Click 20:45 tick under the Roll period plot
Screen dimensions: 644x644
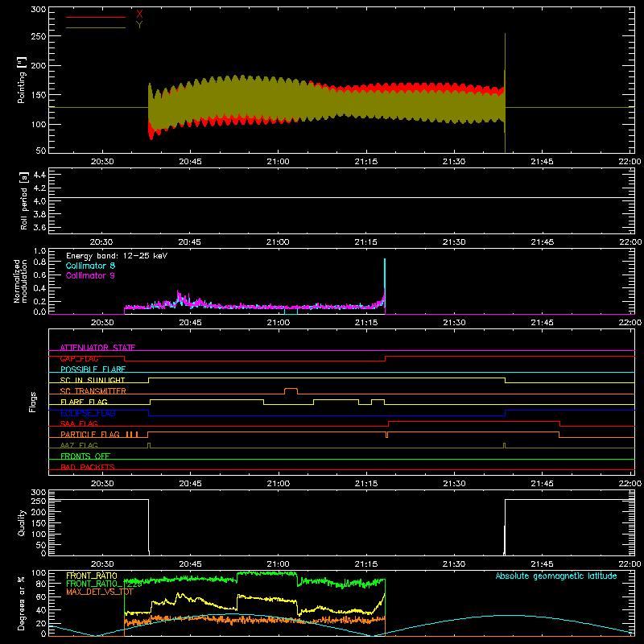tap(190, 242)
